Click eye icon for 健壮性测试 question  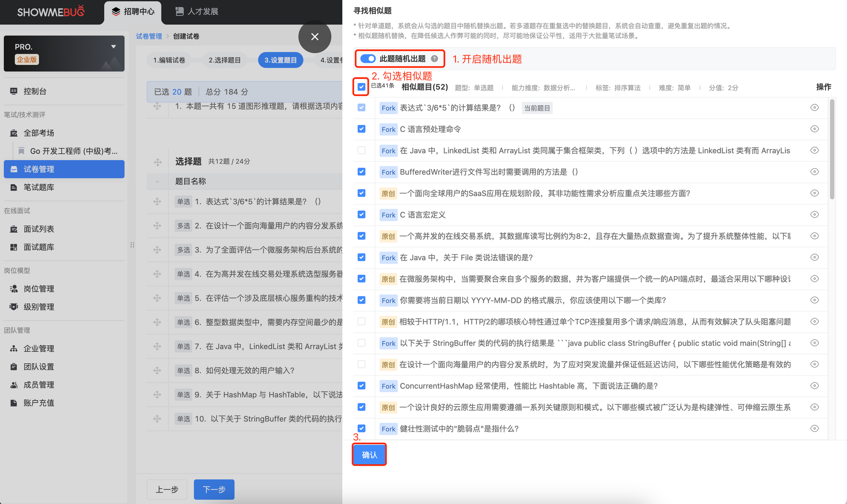[x=814, y=428]
